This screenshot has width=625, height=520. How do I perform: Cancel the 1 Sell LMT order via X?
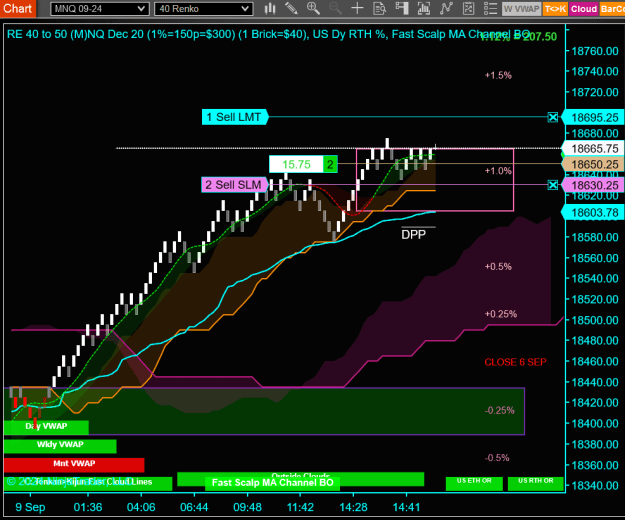(x=552, y=117)
